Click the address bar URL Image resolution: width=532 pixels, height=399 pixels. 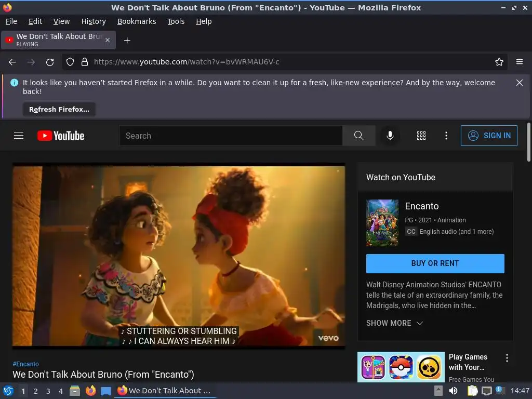(x=187, y=62)
